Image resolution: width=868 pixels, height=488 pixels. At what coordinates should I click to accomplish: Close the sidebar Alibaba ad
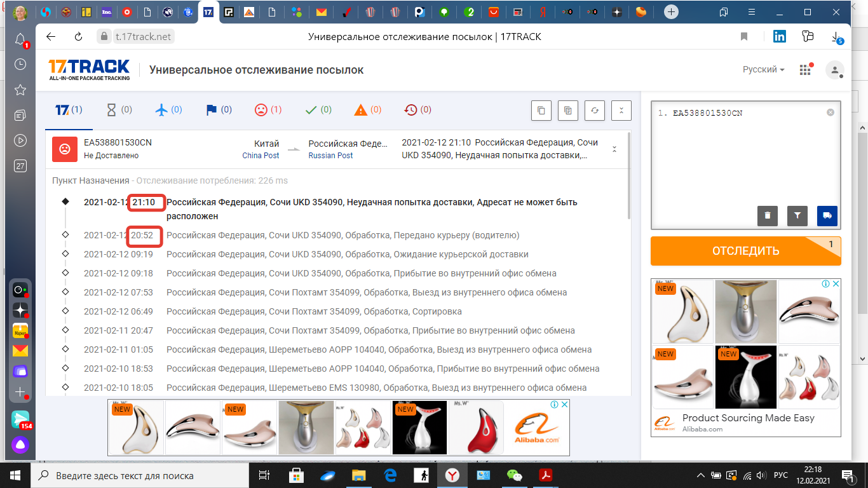click(836, 284)
